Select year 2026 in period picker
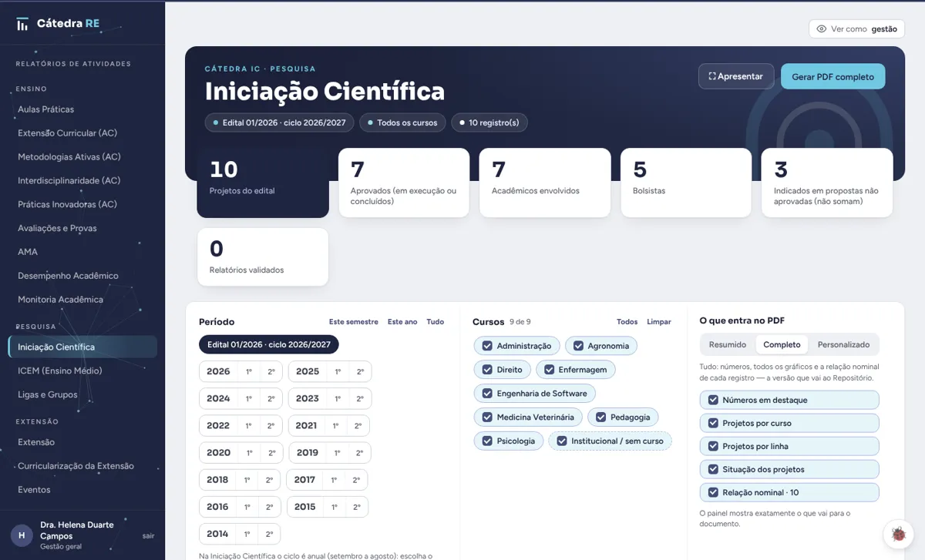The width and height of the screenshot is (925, 560). point(218,371)
